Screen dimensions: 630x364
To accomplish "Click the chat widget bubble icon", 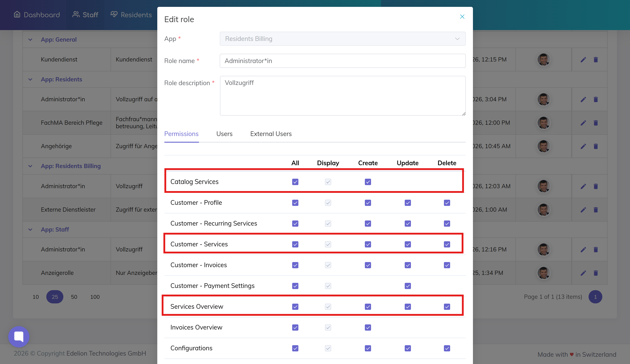I will point(19,337).
